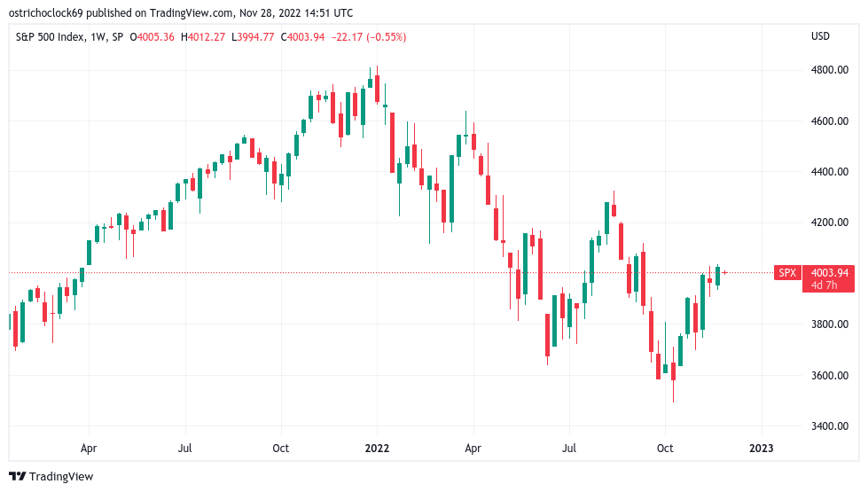Click the -22.17 (-0.55%) change readout
The image size is (868, 492).
click(x=369, y=37)
